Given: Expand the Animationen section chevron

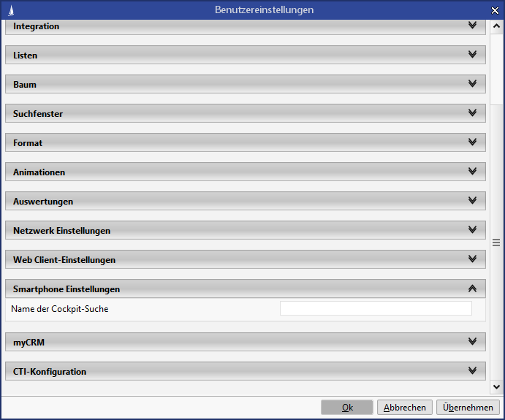Looking at the screenshot, I should [472, 172].
